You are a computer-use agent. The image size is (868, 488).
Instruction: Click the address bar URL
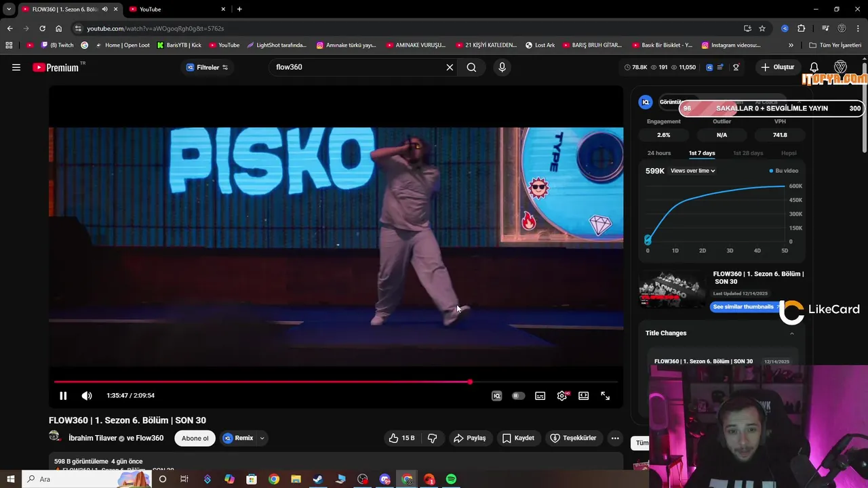(155, 28)
